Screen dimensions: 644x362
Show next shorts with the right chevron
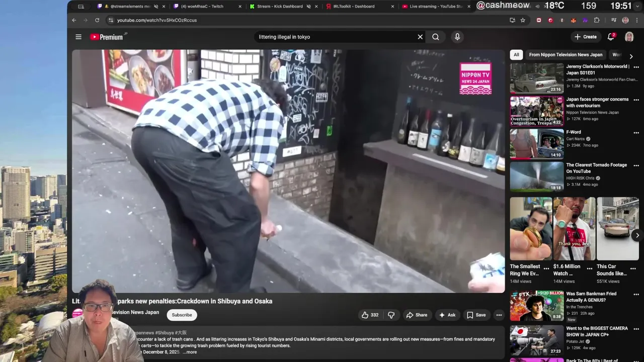coord(637,235)
